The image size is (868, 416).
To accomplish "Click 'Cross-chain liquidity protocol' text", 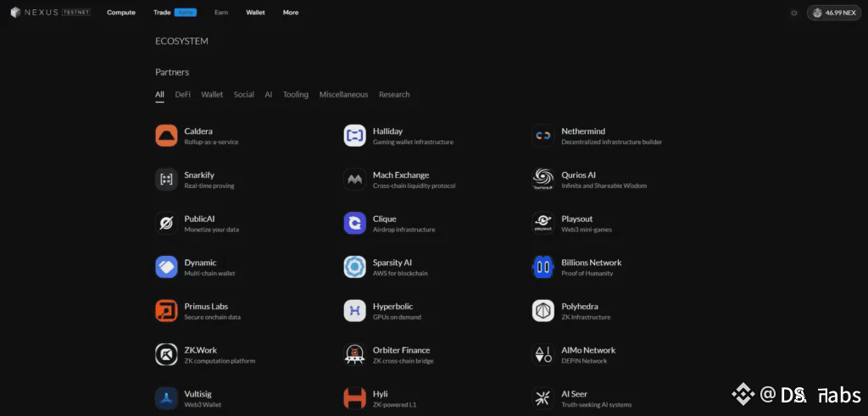I will tap(414, 186).
